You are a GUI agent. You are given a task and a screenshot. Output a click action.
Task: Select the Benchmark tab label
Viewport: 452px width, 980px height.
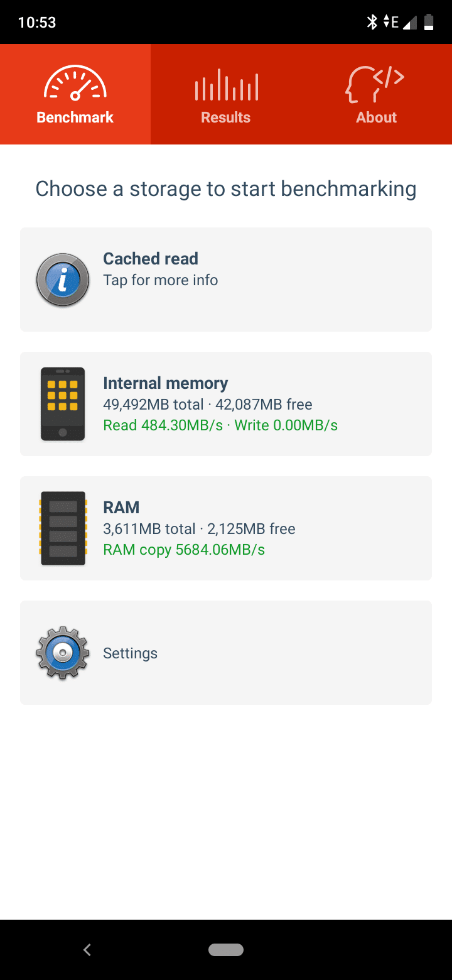[75, 117]
